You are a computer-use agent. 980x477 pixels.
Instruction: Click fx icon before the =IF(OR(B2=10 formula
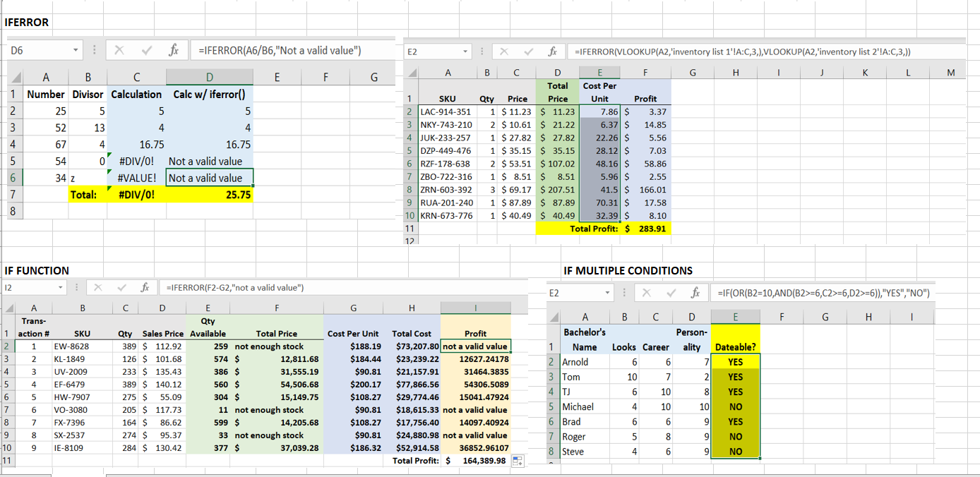click(x=696, y=293)
